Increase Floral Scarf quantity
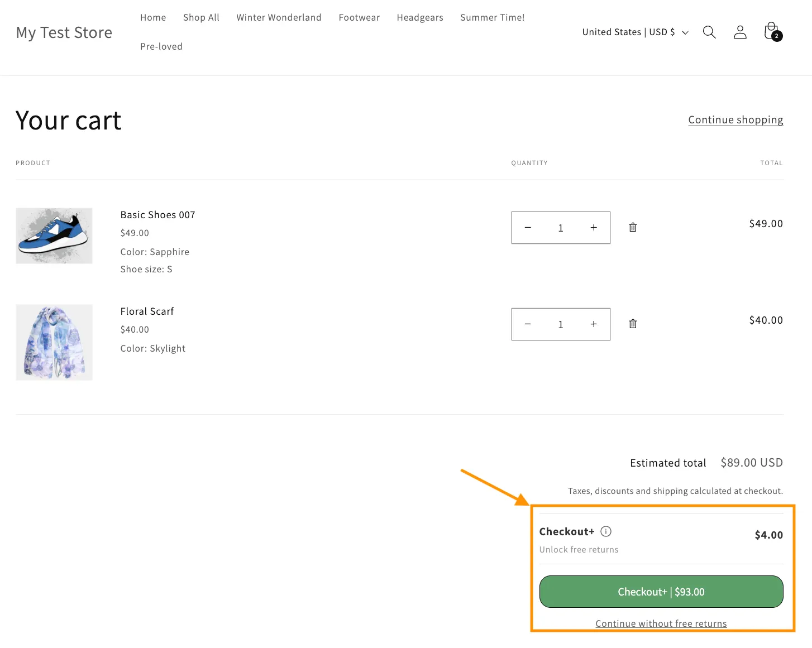The image size is (812, 648). 594,324
